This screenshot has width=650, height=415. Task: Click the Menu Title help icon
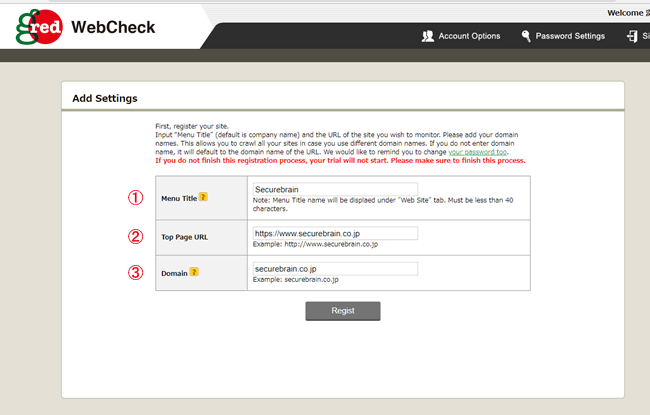point(203,197)
